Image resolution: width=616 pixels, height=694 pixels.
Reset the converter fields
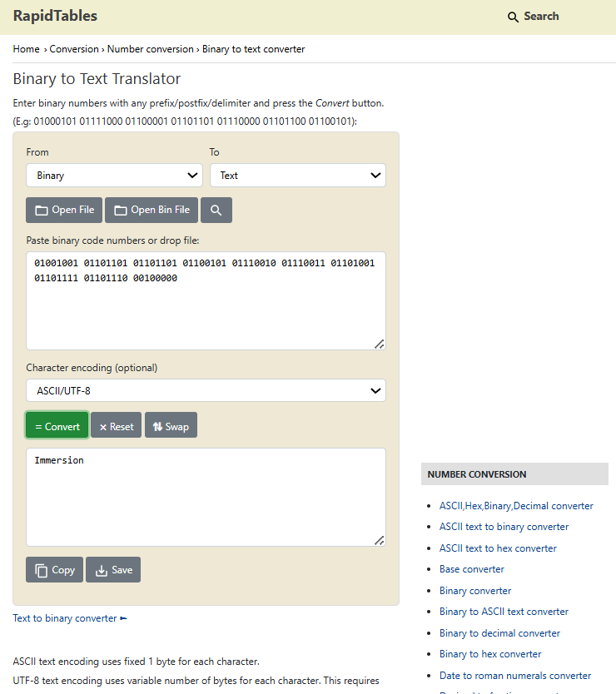click(116, 426)
